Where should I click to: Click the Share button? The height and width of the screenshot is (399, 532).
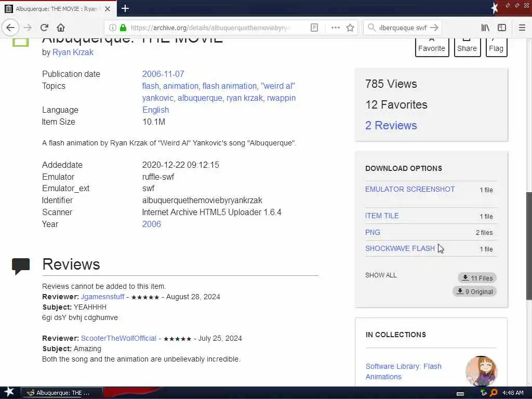[x=467, y=47]
